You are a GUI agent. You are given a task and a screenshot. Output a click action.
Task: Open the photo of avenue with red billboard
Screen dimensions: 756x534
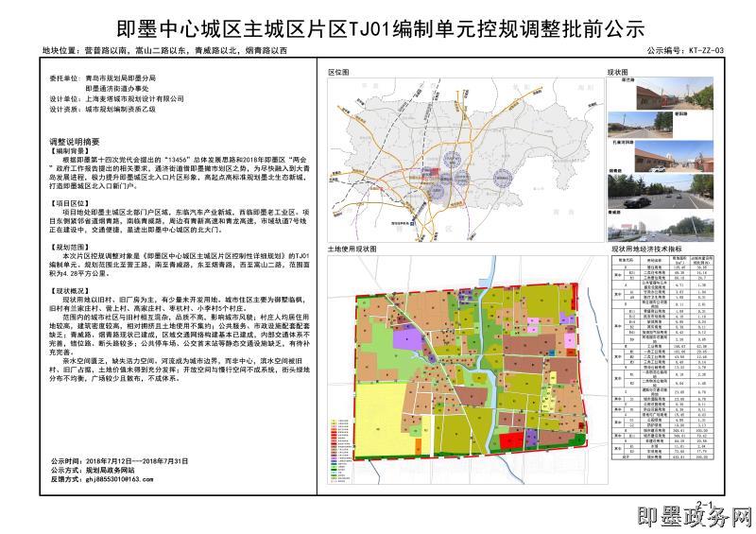pos(661,227)
